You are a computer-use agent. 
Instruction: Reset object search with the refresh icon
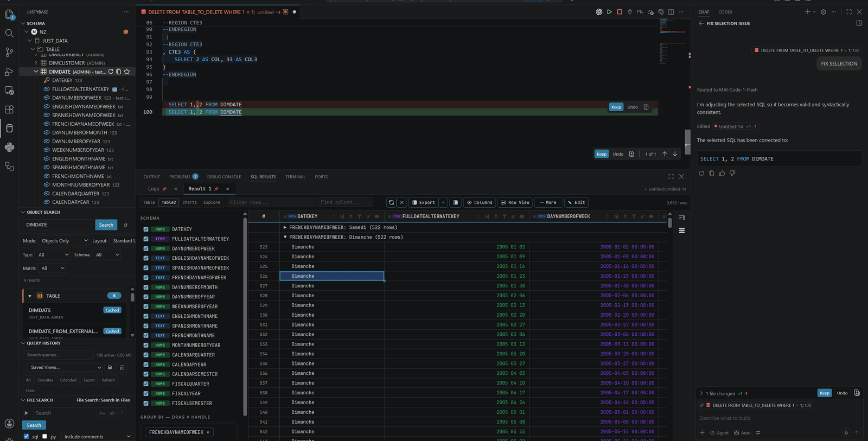125,225
